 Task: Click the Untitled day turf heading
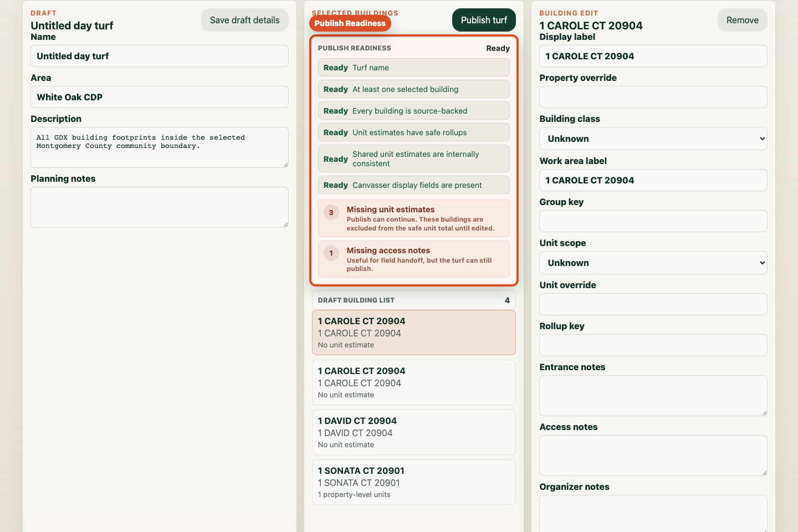point(72,25)
